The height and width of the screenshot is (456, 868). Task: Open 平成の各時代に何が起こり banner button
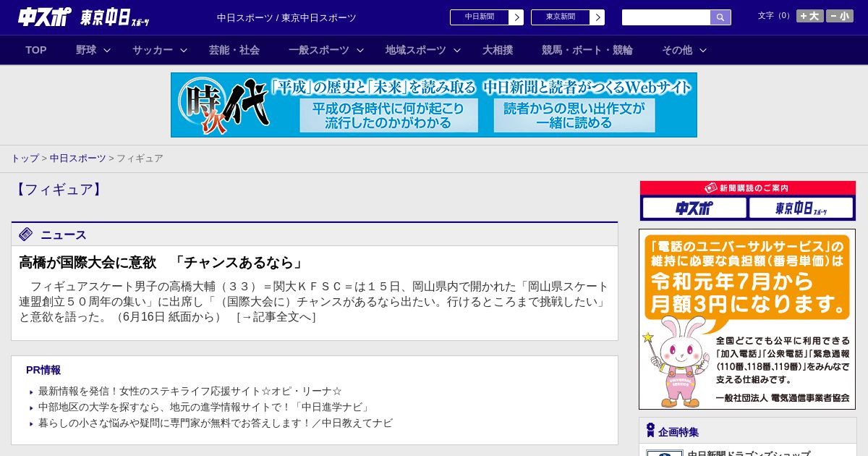389,115
